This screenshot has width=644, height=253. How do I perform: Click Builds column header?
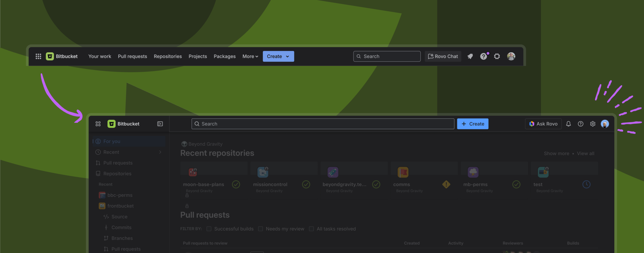click(573, 243)
